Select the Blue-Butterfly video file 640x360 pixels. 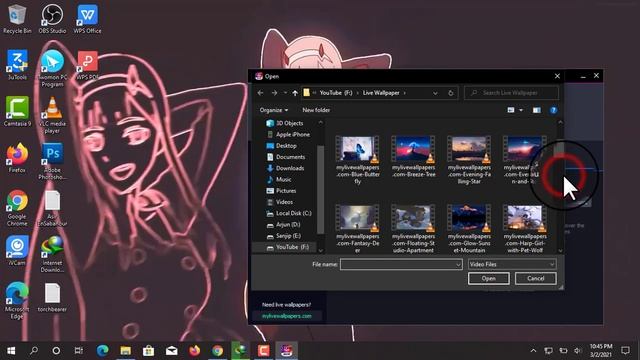(x=357, y=160)
